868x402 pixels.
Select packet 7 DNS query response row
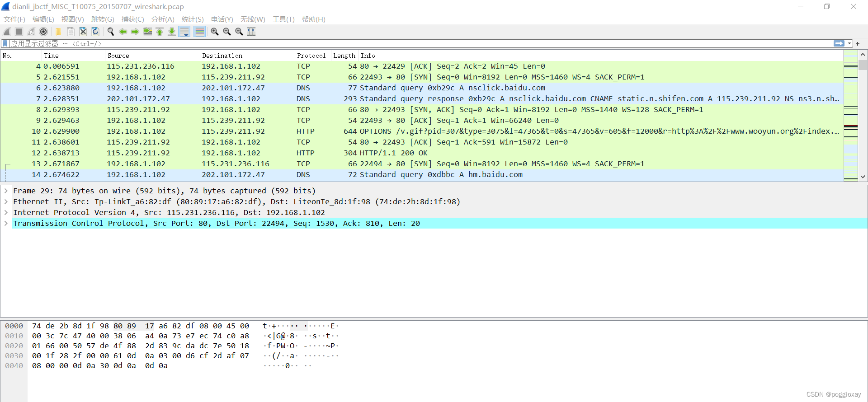[422, 98]
